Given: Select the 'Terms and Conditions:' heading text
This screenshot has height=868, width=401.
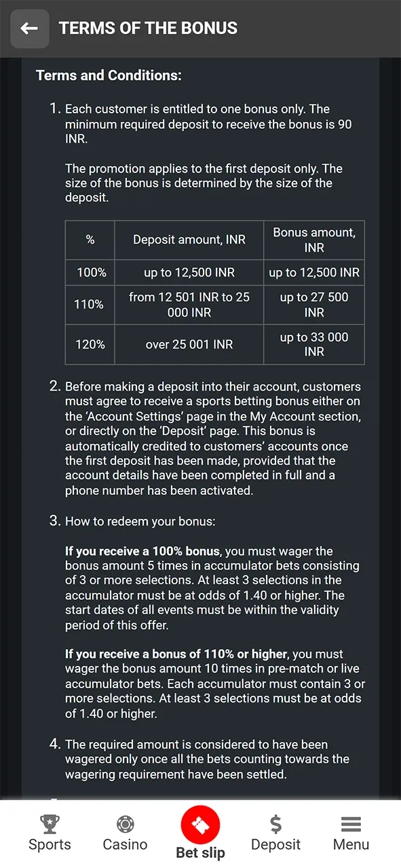Looking at the screenshot, I should pos(109,75).
